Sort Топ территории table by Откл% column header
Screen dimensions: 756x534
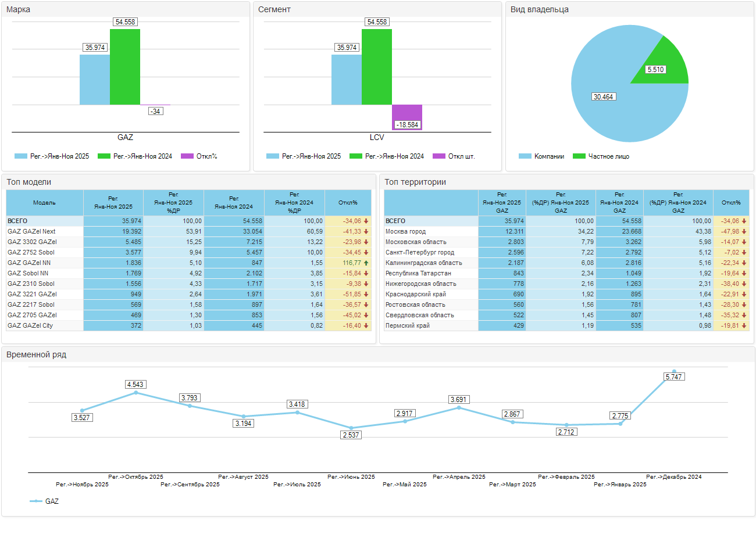click(731, 203)
